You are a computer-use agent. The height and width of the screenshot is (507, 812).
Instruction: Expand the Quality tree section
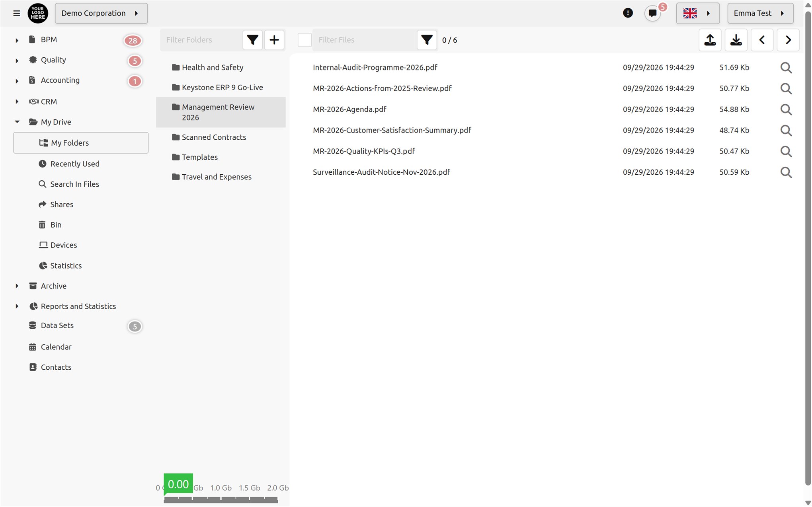click(17, 60)
